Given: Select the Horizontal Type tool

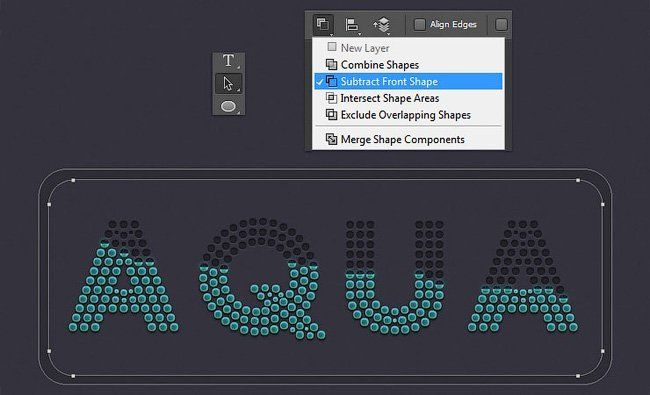Looking at the screenshot, I should (228, 61).
